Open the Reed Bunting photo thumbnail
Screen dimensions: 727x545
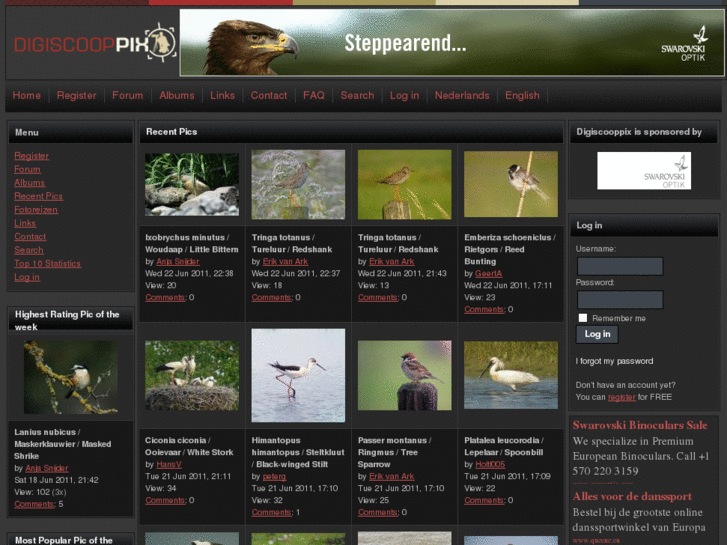click(511, 184)
